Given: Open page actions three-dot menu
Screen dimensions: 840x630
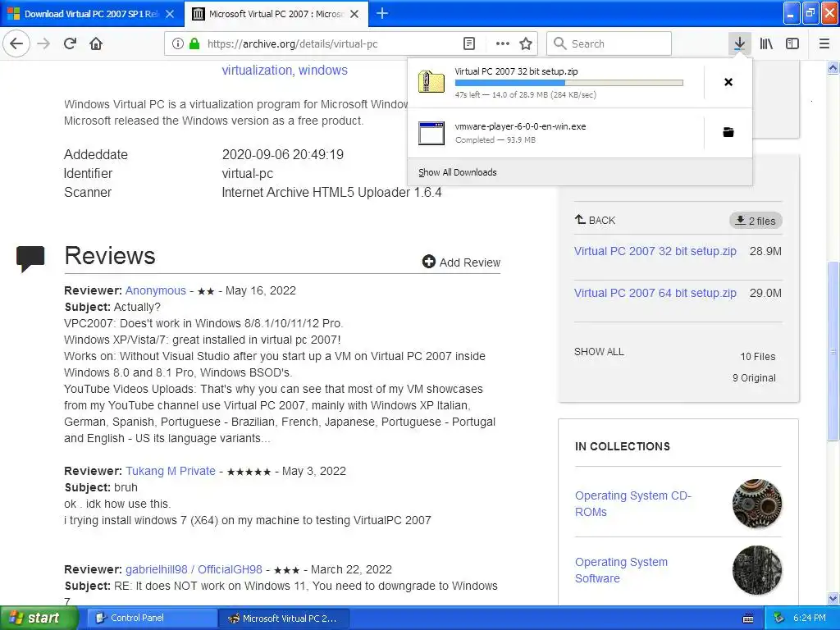Looking at the screenshot, I should tap(503, 44).
